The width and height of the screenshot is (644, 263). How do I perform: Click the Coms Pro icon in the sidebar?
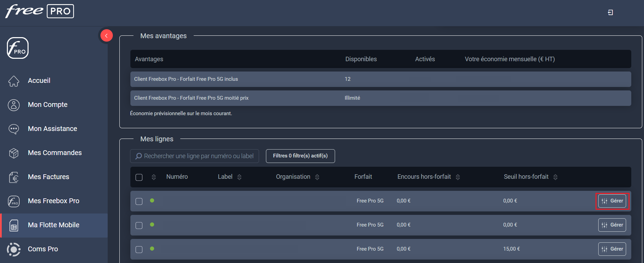14,249
